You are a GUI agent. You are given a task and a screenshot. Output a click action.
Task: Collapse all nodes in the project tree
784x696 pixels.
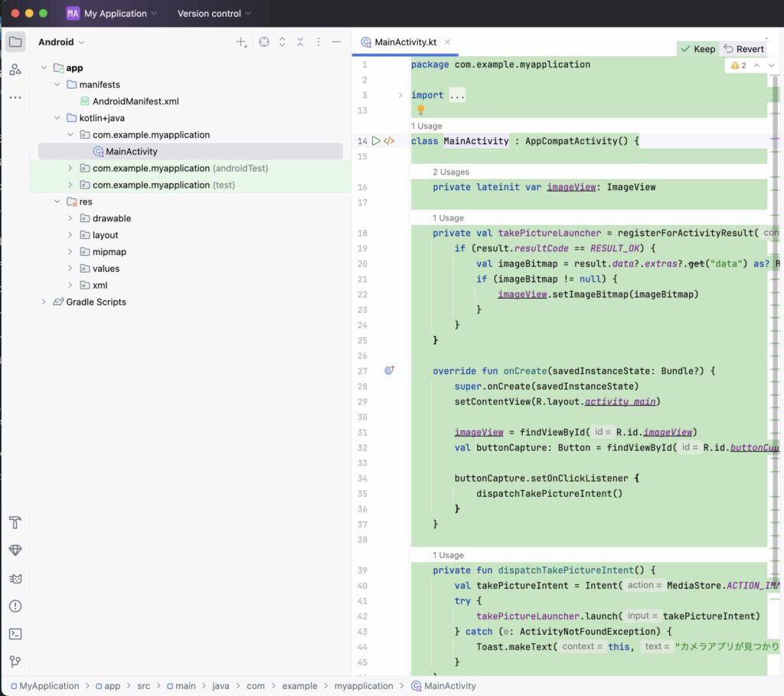(300, 42)
